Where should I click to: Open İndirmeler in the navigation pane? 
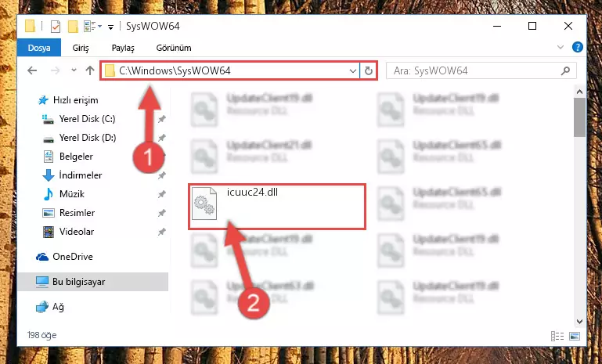[x=81, y=175]
